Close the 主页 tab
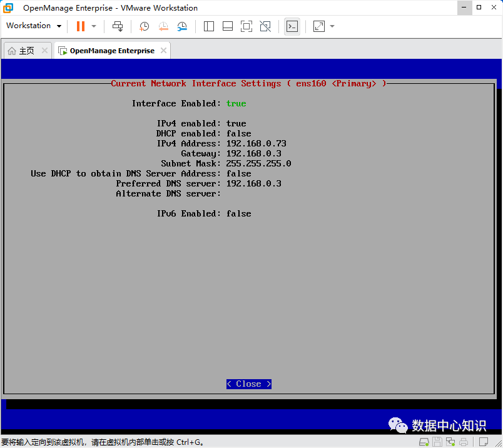This screenshot has height=448, width=503. (x=44, y=51)
